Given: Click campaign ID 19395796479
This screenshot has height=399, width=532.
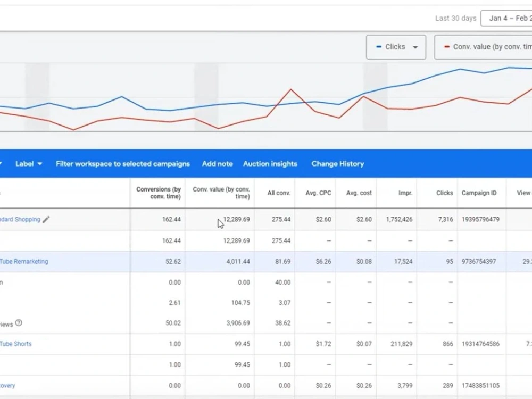Looking at the screenshot, I should coord(480,220).
